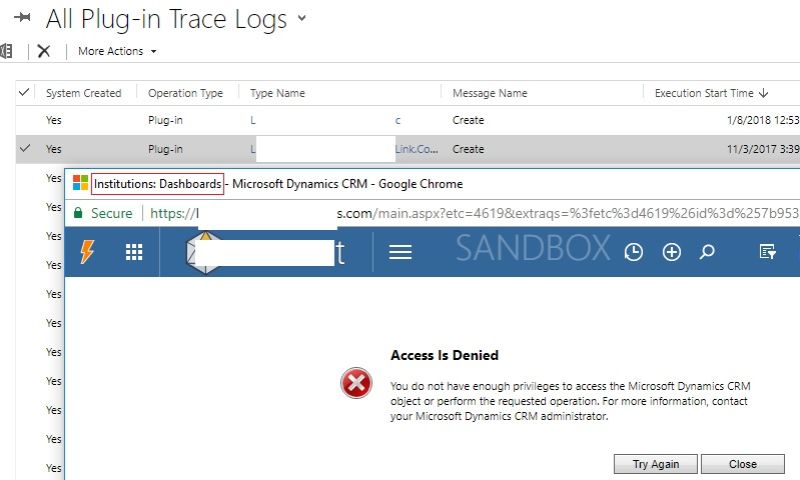Sort by System Created column
Image resolution: width=800 pixels, height=480 pixels.
coord(84,93)
